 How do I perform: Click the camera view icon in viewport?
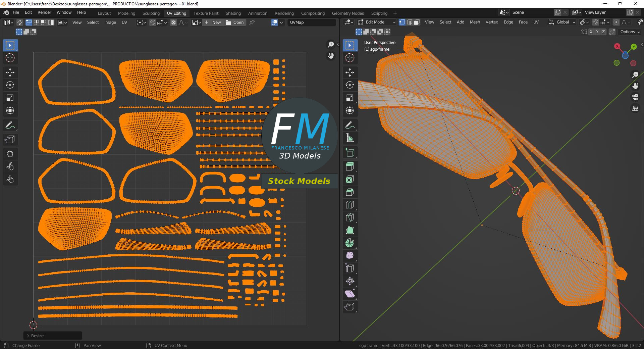click(635, 97)
